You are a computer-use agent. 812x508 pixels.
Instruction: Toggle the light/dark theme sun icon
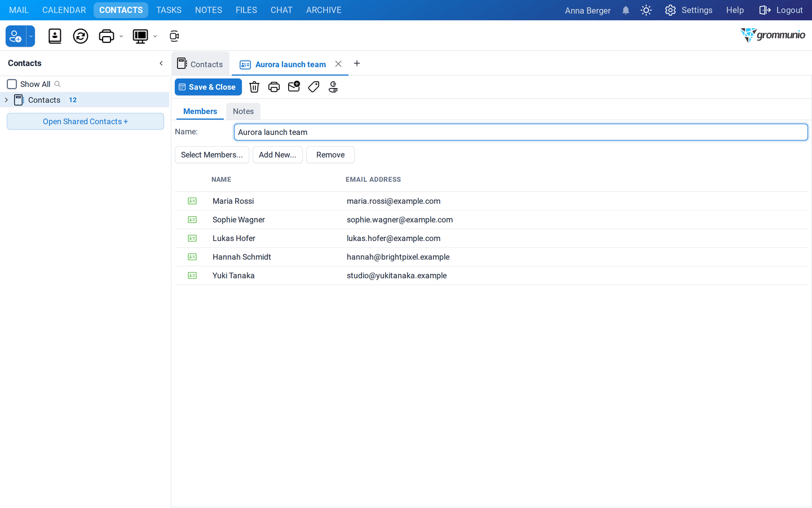tap(646, 10)
